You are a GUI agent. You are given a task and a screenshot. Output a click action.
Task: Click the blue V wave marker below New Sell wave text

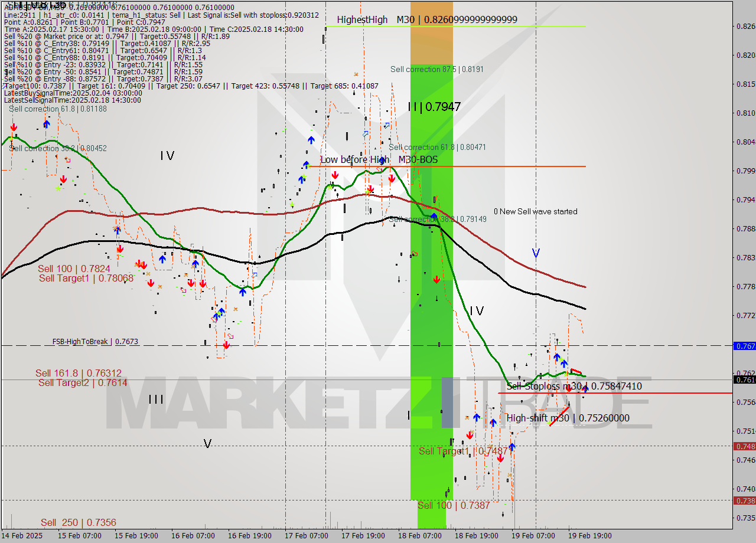click(x=536, y=254)
